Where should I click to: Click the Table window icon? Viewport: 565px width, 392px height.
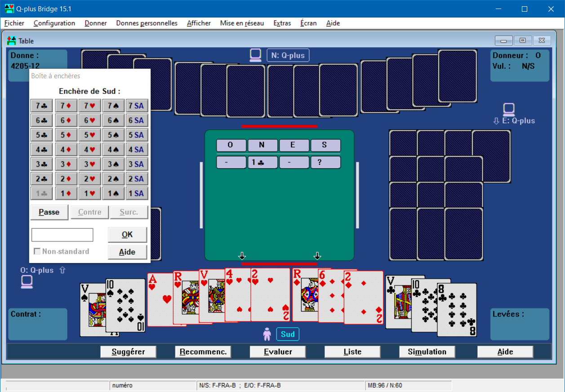[12, 41]
